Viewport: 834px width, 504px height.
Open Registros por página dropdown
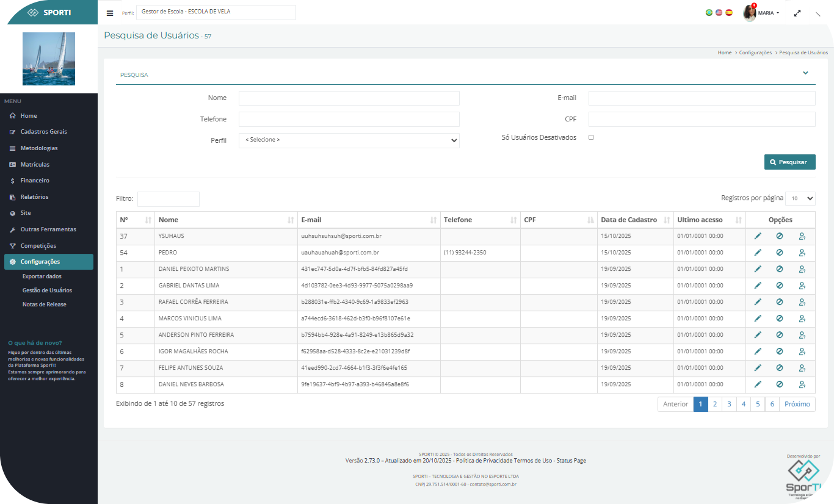pyautogui.click(x=800, y=198)
